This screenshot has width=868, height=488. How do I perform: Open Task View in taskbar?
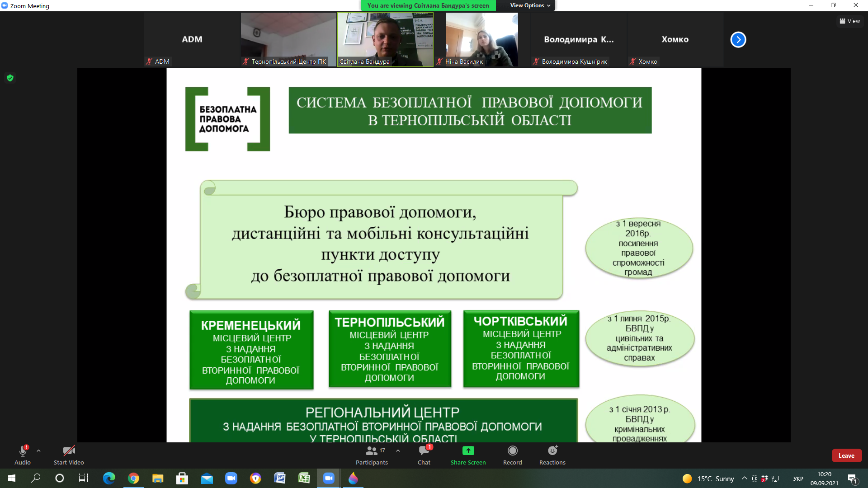coord(84,478)
